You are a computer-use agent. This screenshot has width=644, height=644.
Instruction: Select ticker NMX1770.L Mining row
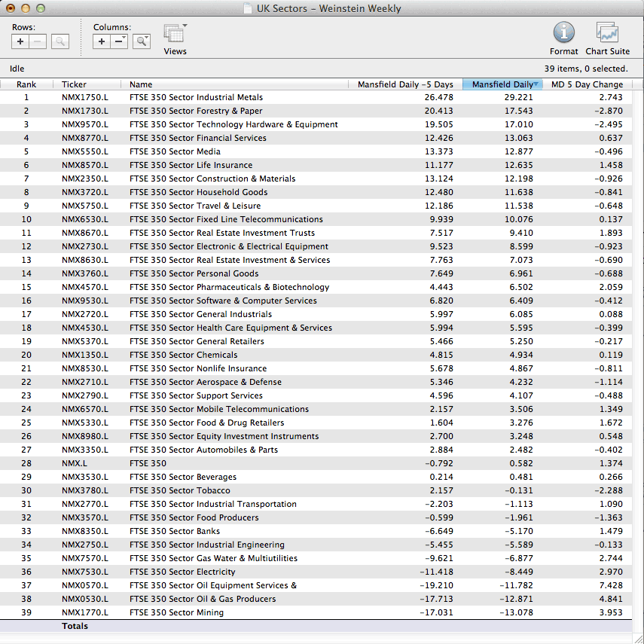click(84, 612)
